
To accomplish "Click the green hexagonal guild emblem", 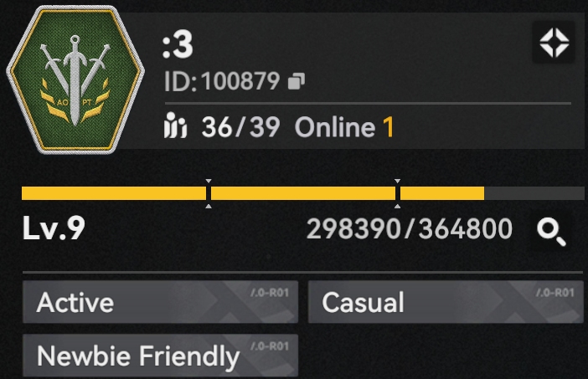I will pyautogui.click(x=75, y=79).
